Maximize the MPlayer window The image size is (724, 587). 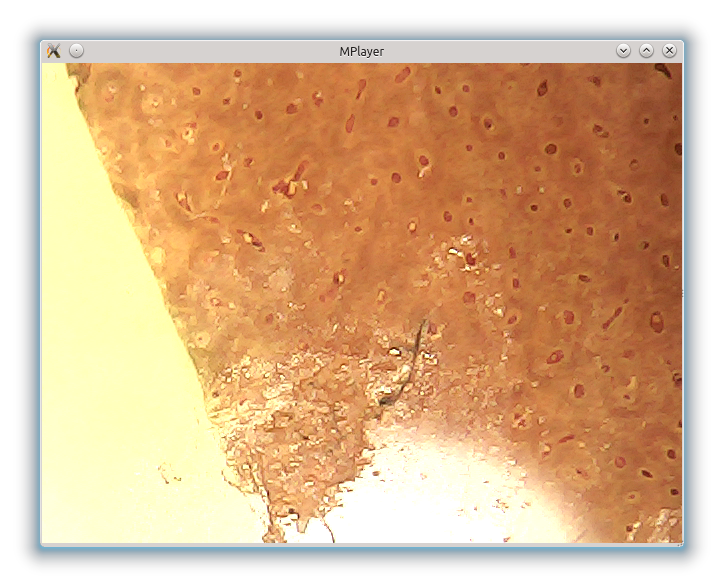tap(646, 51)
